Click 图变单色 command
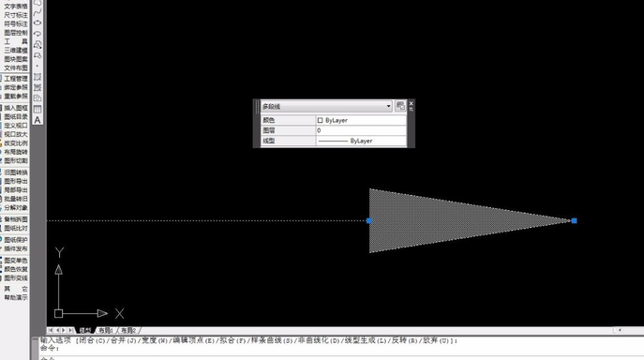 [x=15, y=260]
